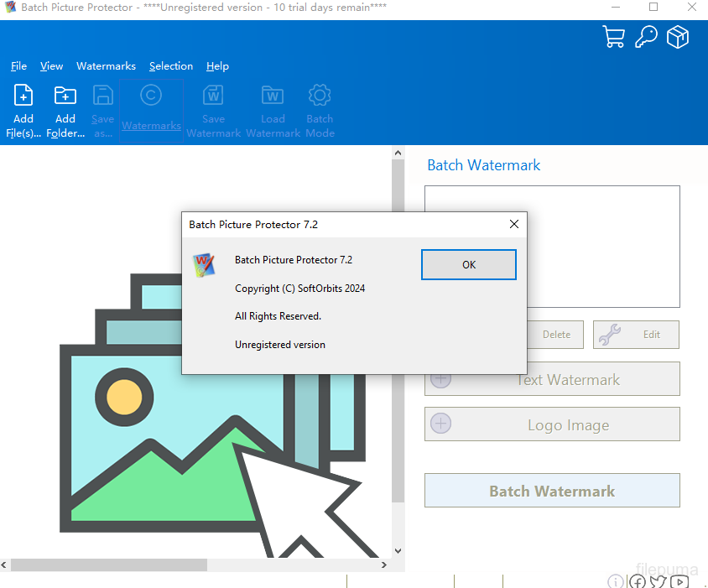Click the vertical scrollbar down arrow
Viewport: 708px width, 588px height.
click(x=398, y=550)
